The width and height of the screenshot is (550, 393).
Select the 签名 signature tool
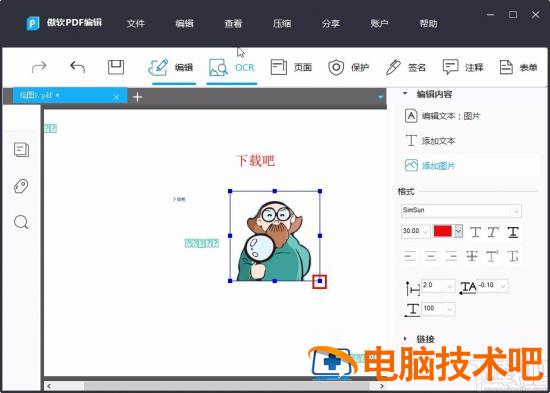(405, 67)
